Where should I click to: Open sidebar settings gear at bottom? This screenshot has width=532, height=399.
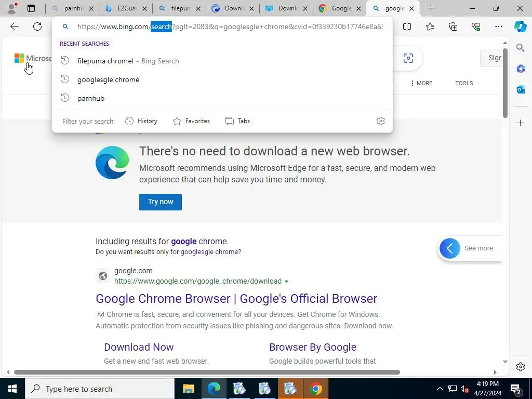tap(521, 367)
